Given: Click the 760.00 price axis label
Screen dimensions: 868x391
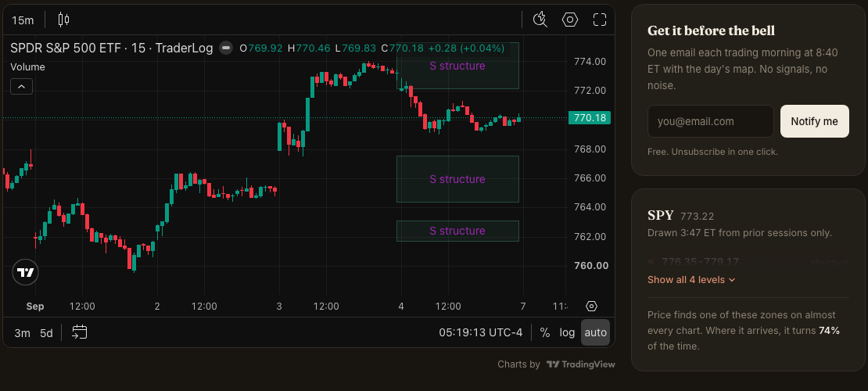Looking at the screenshot, I should (590, 266).
